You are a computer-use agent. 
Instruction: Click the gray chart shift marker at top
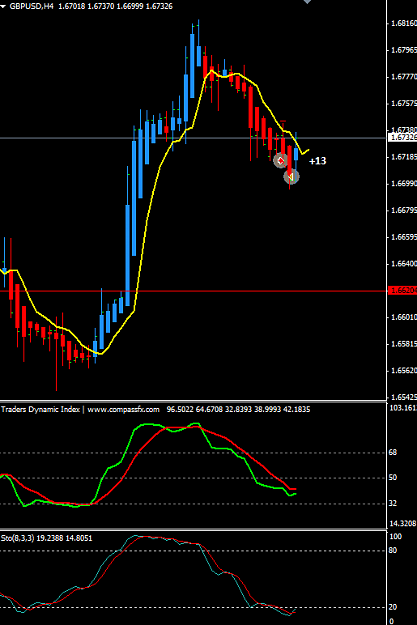pos(307,2)
